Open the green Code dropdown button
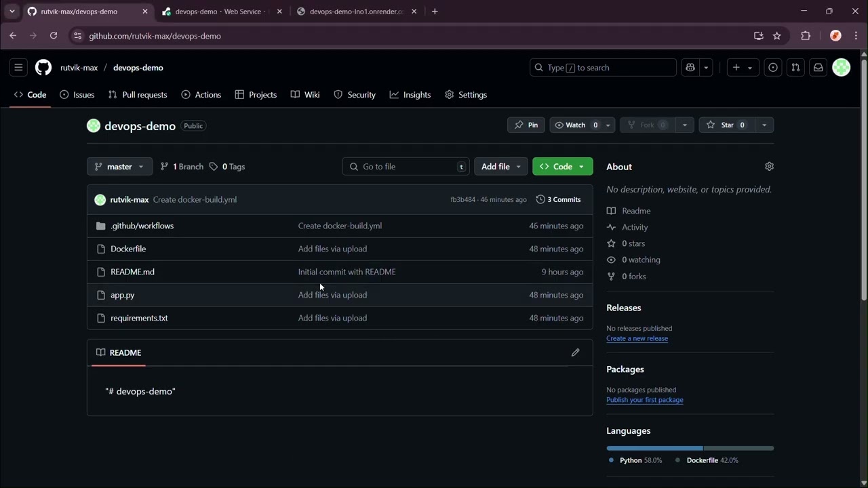Viewport: 868px width, 488px height. pos(562,167)
